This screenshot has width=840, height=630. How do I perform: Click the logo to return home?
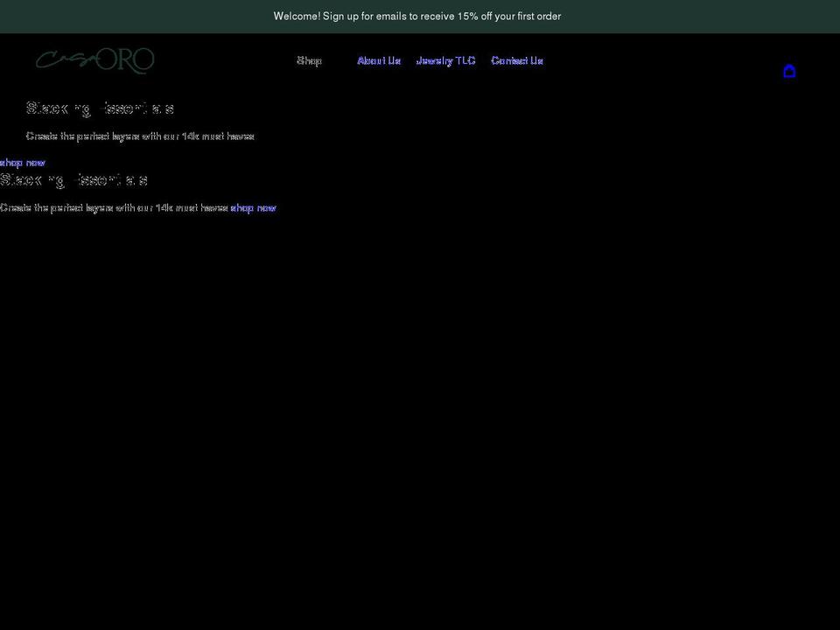(x=95, y=59)
